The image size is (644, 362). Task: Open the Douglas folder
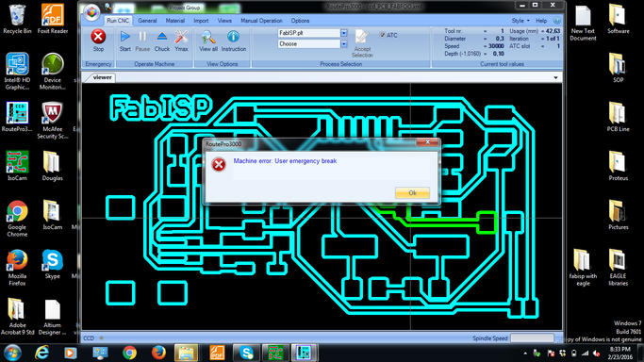point(53,166)
